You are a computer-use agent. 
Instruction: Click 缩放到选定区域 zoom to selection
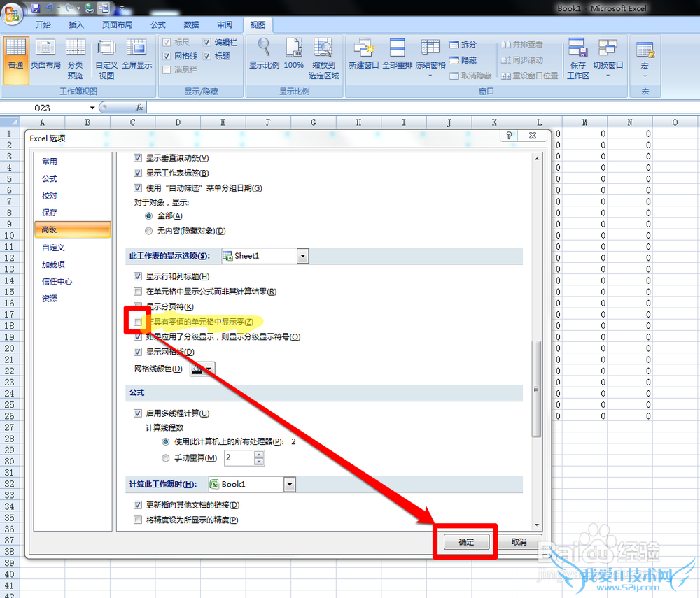click(x=323, y=59)
